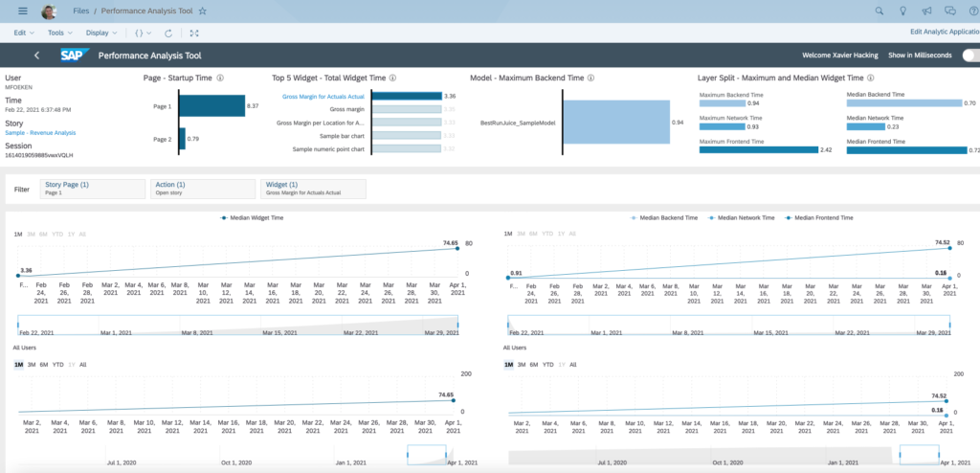
Task: Open the Edit dropdown menu
Action: 24,34
